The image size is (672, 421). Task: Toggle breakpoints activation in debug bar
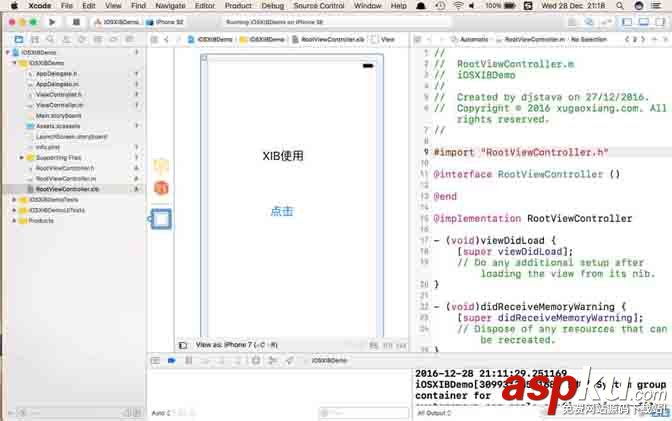pyautogui.click(x=172, y=361)
